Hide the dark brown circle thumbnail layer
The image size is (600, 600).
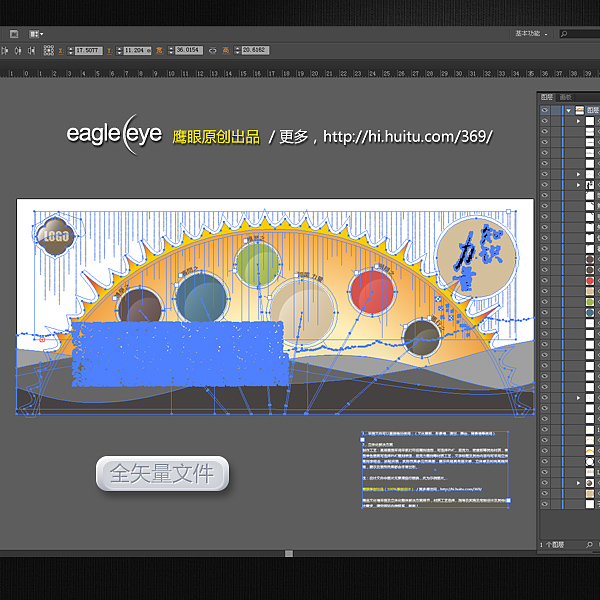point(545,259)
